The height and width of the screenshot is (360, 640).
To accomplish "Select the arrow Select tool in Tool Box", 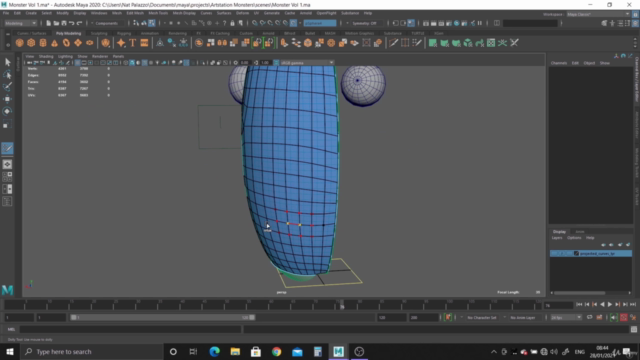I will coord(7,62).
